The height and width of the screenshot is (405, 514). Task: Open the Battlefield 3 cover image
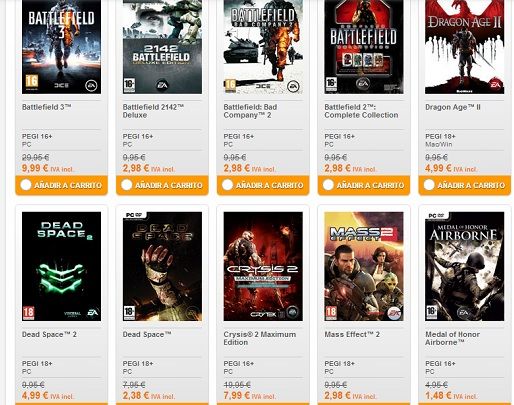click(61, 47)
